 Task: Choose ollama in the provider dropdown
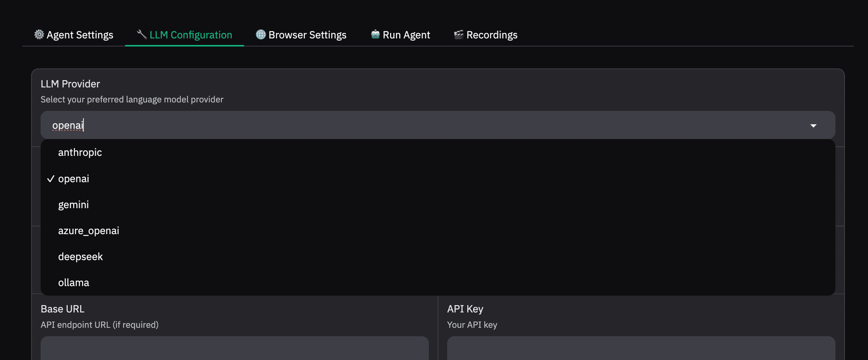coord(73,283)
